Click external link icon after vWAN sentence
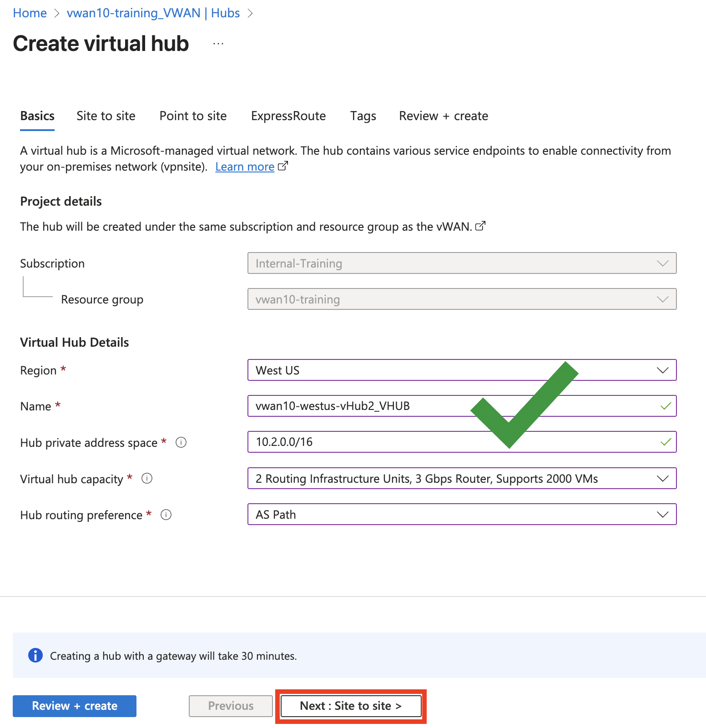The width and height of the screenshot is (706, 728). click(x=480, y=226)
